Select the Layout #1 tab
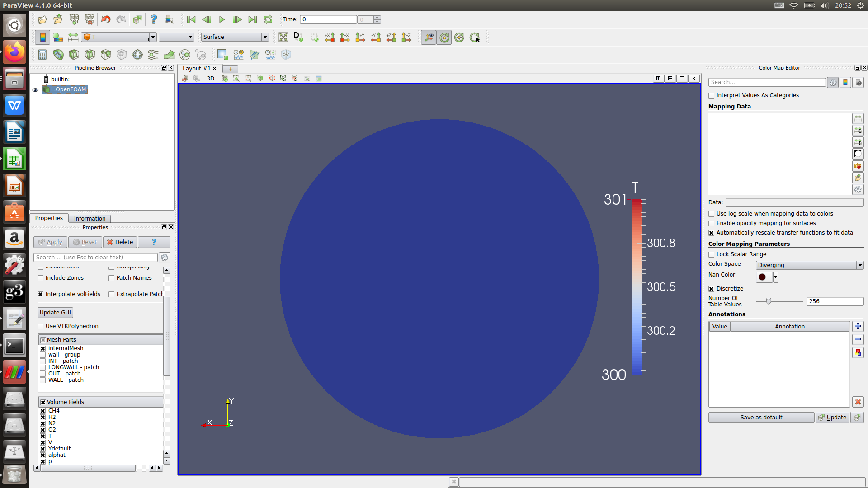Viewport: 868px width, 488px height. click(x=196, y=69)
